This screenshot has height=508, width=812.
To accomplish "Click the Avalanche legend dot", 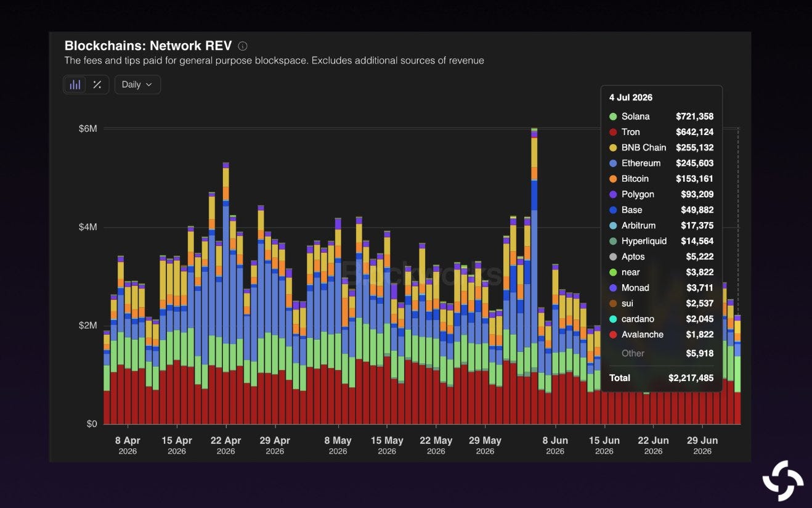I will coord(613,335).
